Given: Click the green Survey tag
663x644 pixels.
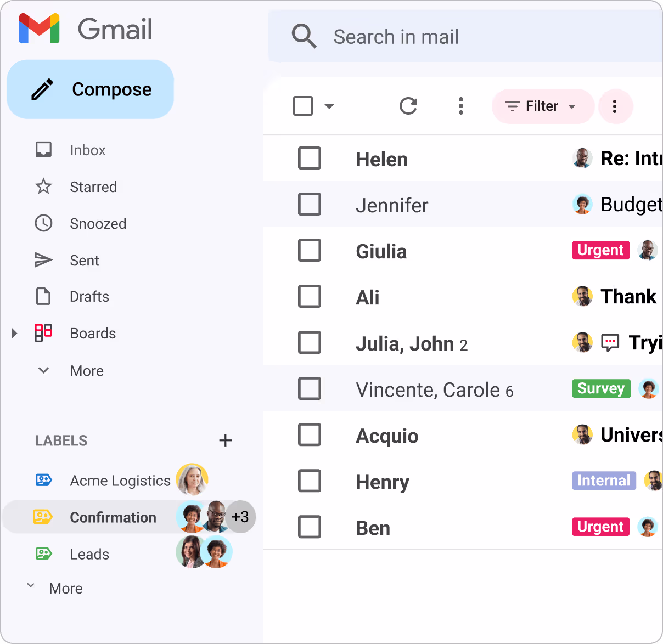Looking at the screenshot, I should 602,388.
